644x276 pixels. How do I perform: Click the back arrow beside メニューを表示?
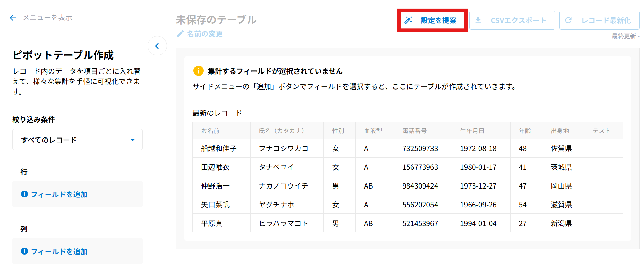click(13, 18)
